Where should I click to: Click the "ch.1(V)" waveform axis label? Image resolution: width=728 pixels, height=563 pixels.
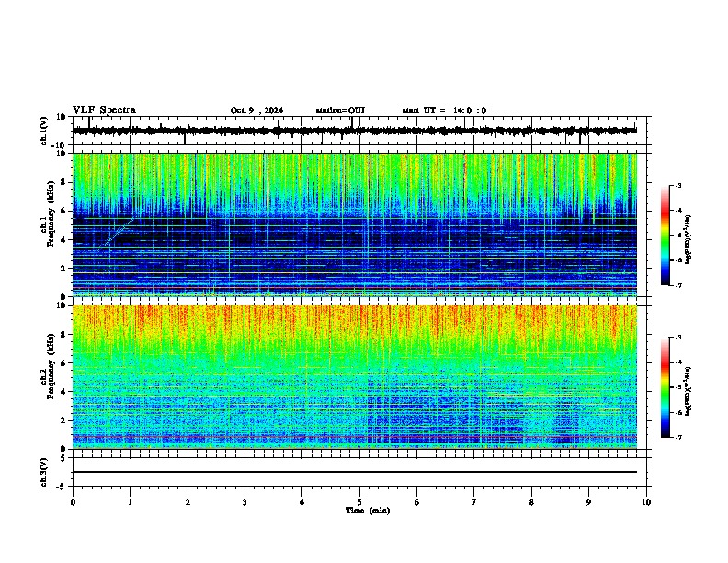pyautogui.click(x=43, y=131)
